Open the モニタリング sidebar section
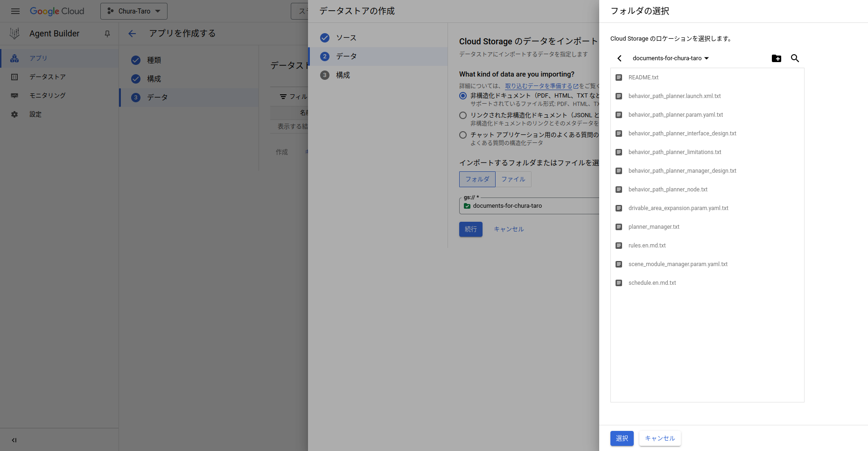This screenshot has height=451, width=868. pyautogui.click(x=59, y=96)
